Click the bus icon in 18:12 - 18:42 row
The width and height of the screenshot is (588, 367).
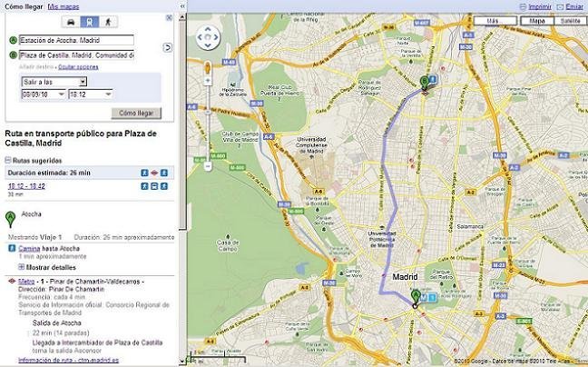pos(154,186)
